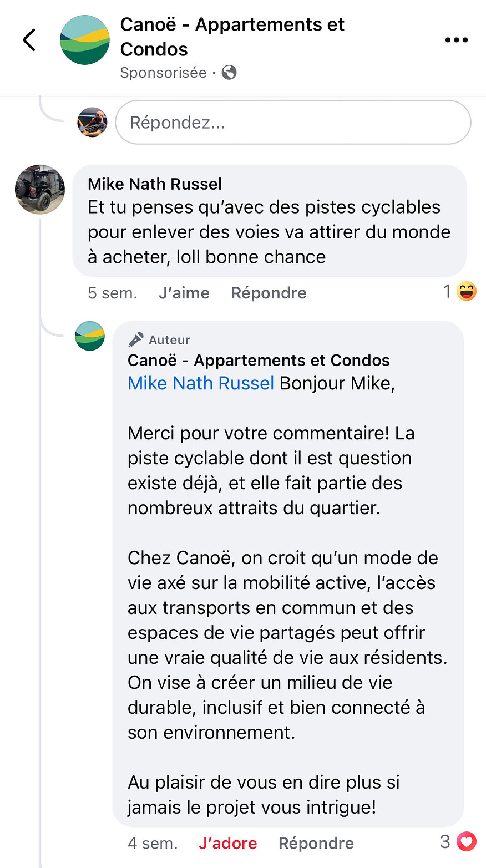Tap the red heart reaction on Canoë's reply
486x868 pixels.
tap(467, 842)
